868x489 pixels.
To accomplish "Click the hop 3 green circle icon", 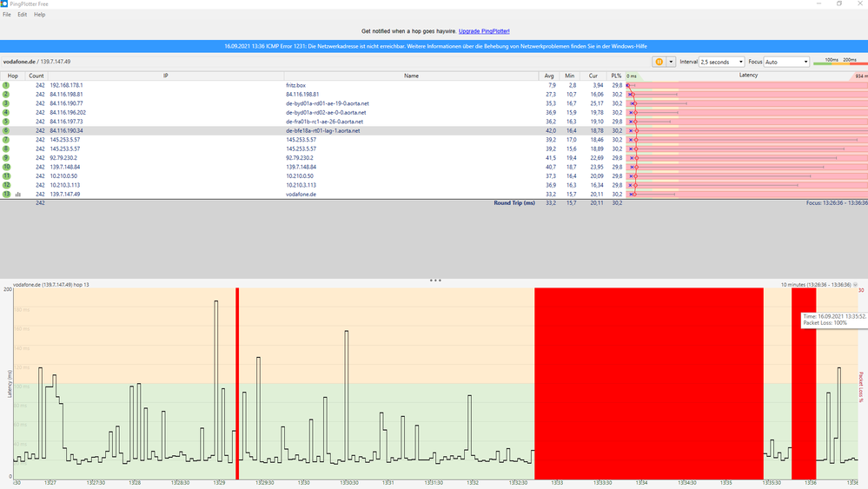I will pyautogui.click(x=6, y=103).
